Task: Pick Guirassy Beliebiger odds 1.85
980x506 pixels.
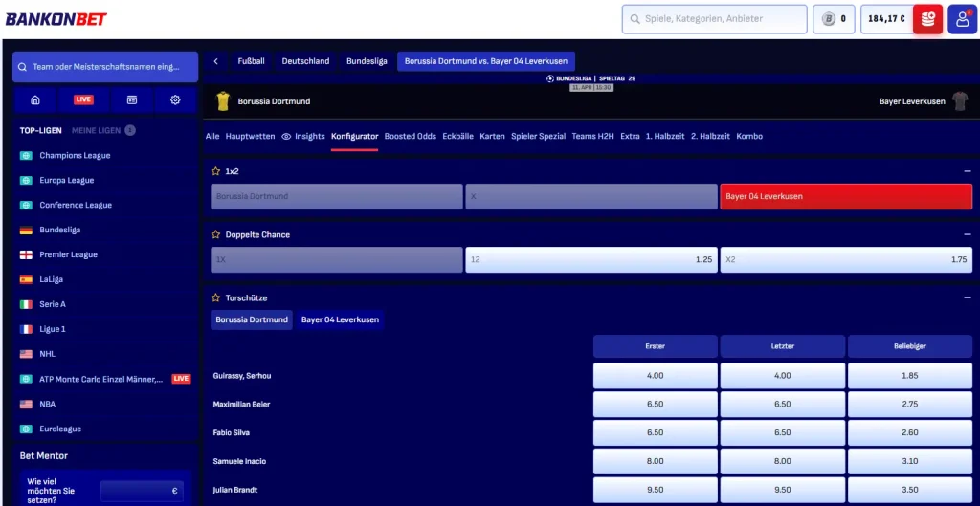Action: (x=909, y=376)
